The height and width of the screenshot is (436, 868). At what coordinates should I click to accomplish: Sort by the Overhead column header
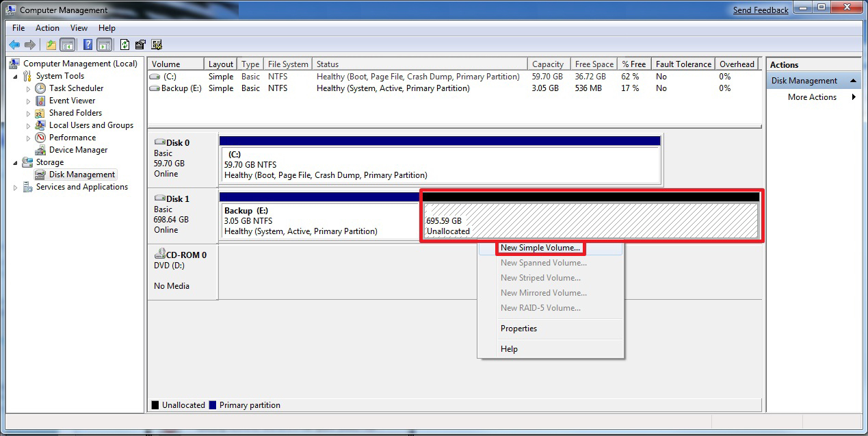point(737,64)
